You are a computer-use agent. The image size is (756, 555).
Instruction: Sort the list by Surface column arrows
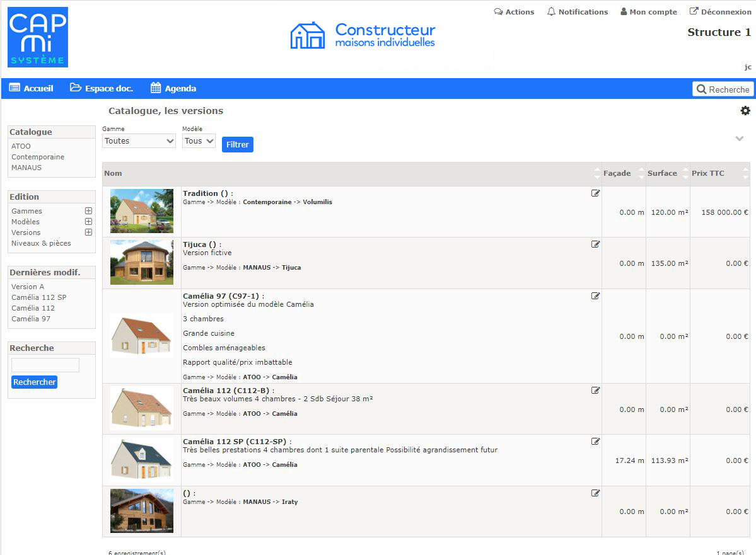(685, 173)
